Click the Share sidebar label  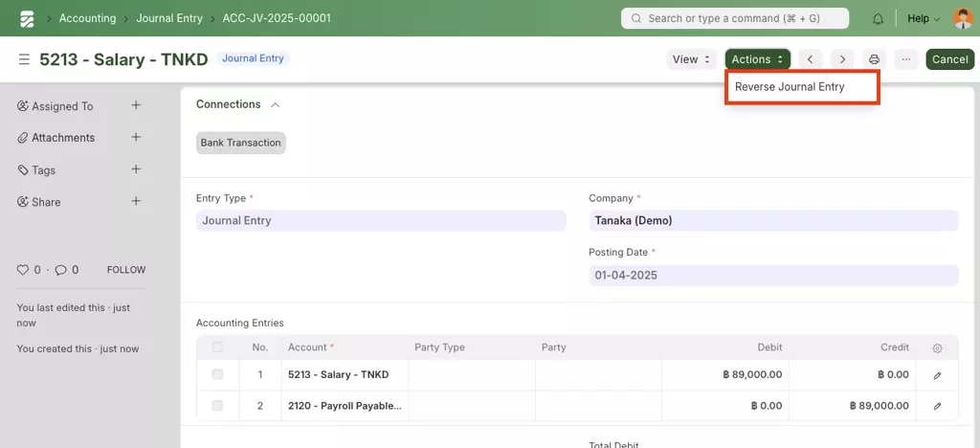tap(46, 202)
